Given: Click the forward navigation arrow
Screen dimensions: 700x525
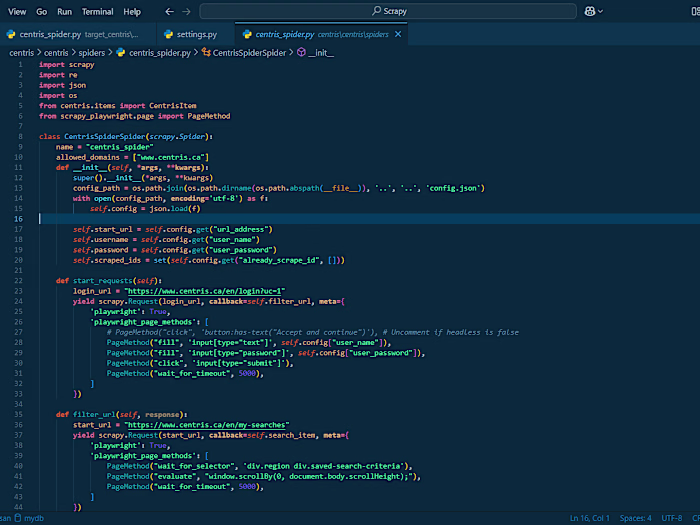Looking at the screenshot, I should pos(186,11).
